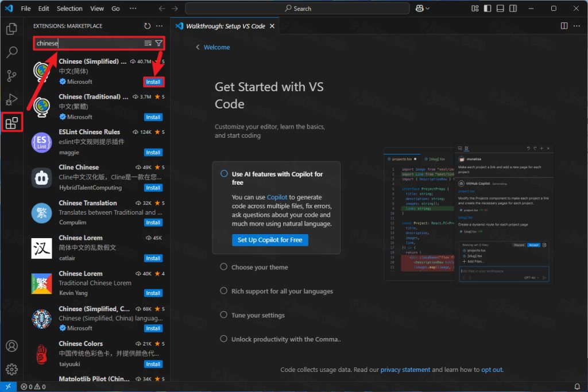The height and width of the screenshot is (392, 588).
Task: Clear extensions search results icon
Action: 148,44
